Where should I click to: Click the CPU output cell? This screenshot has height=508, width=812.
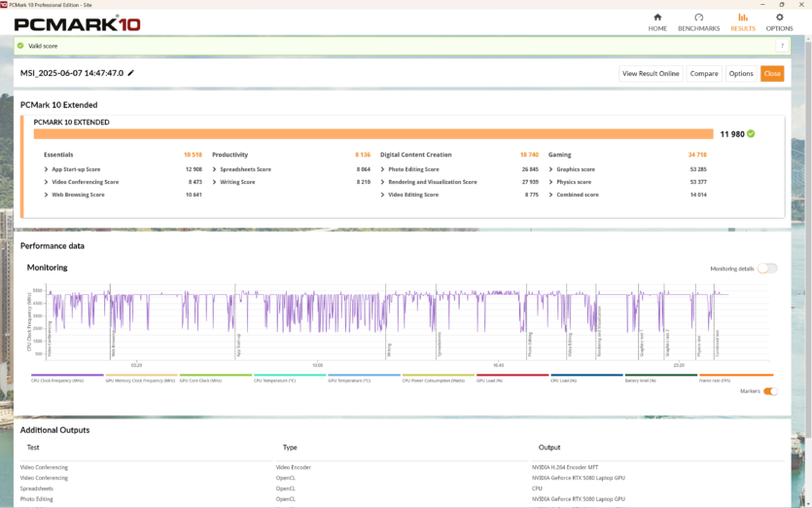point(537,489)
